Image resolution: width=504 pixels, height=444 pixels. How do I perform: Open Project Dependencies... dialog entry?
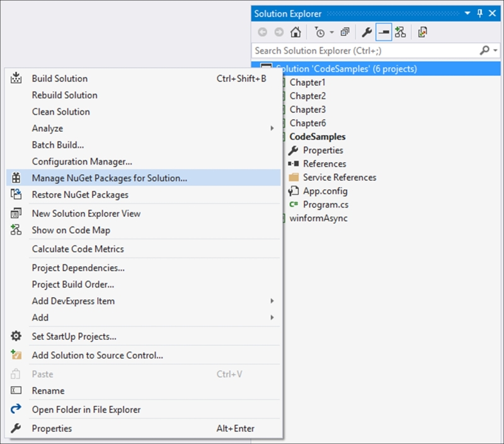144,267
